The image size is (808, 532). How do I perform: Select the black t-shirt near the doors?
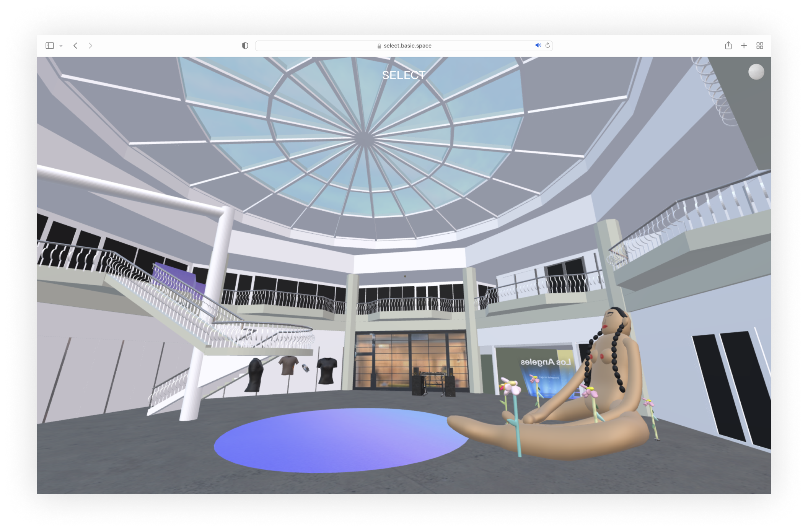[327, 369]
